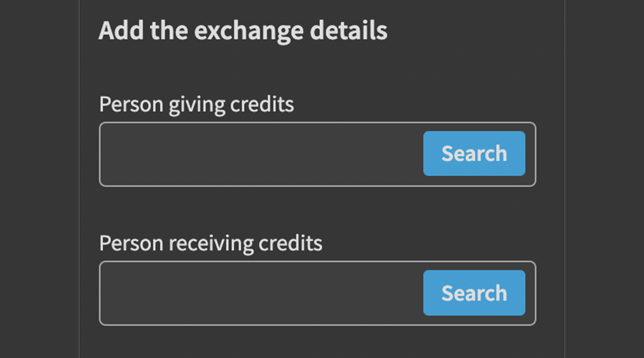Select the receiver name text box

pos(261,293)
